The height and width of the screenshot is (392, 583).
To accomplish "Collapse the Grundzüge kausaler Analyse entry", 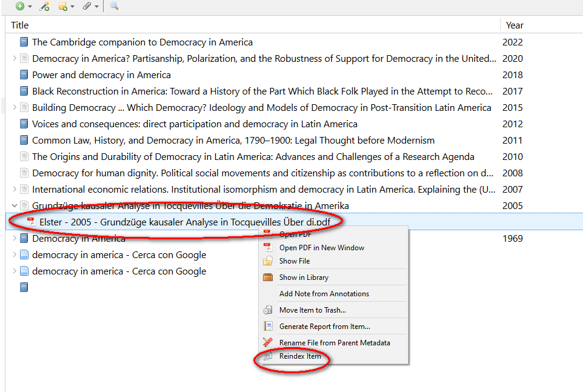I will (15, 206).
